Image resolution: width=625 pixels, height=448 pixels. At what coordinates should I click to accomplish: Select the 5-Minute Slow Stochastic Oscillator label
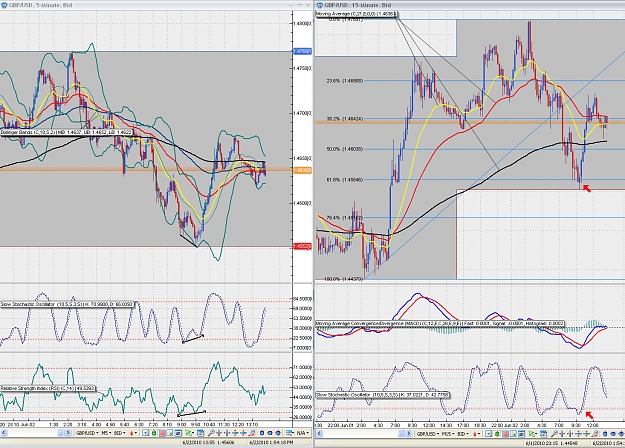[x=67, y=305]
